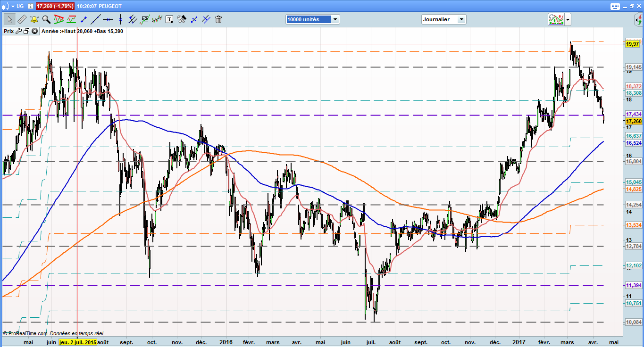Select the magnifying glass zoom tool

coord(46,19)
